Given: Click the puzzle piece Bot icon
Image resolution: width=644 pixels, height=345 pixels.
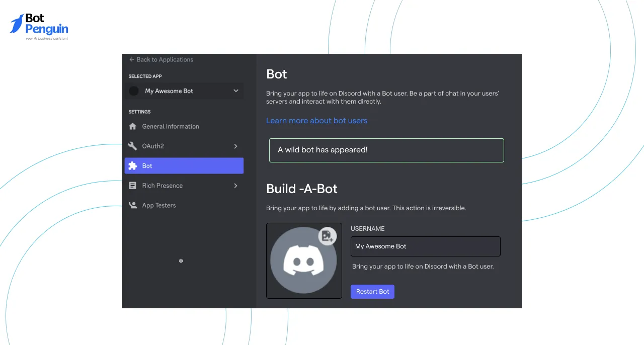Looking at the screenshot, I should tap(133, 166).
